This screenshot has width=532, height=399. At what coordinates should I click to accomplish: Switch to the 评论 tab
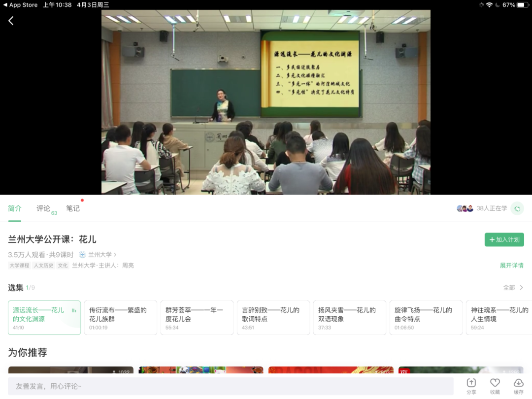[43, 208]
